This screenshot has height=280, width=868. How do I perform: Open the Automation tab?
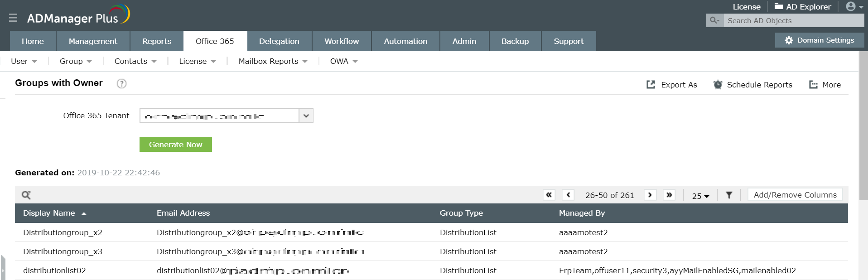coord(405,41)
